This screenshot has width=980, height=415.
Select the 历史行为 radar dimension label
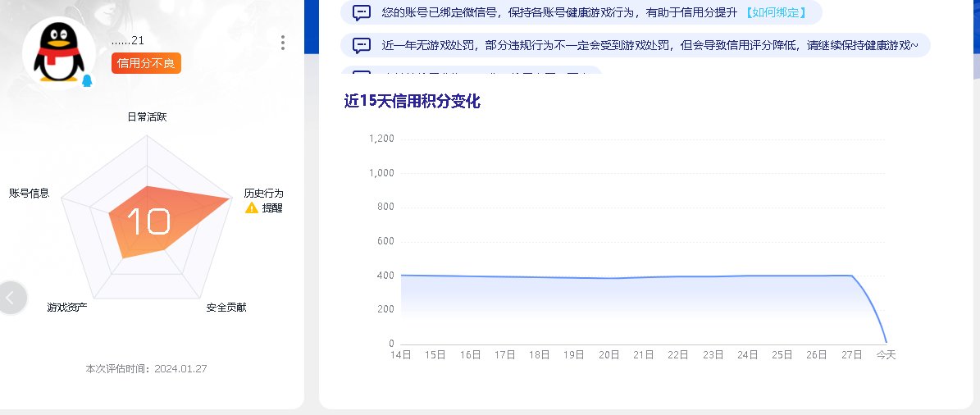coord(263,194)
